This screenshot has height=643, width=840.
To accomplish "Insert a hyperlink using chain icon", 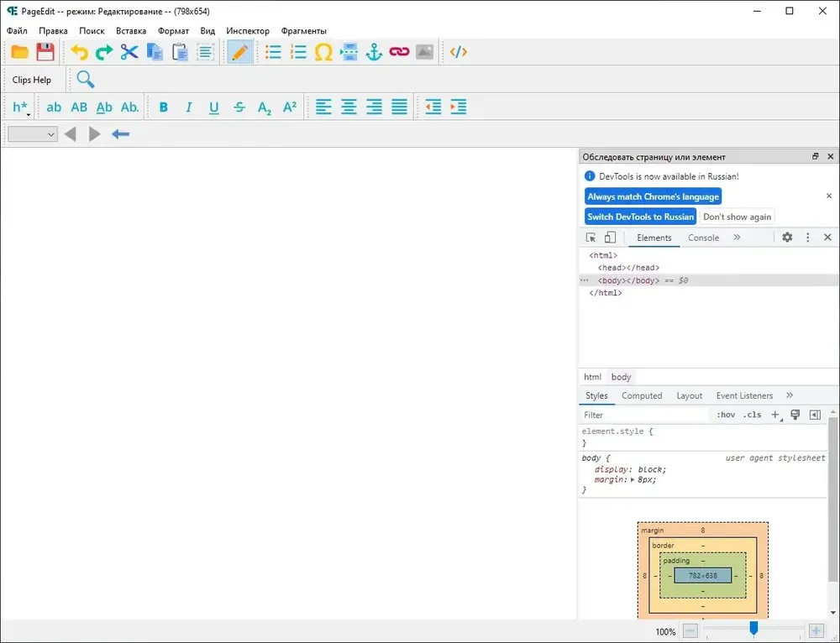I will pyautogui.click(x=399, y=52).
